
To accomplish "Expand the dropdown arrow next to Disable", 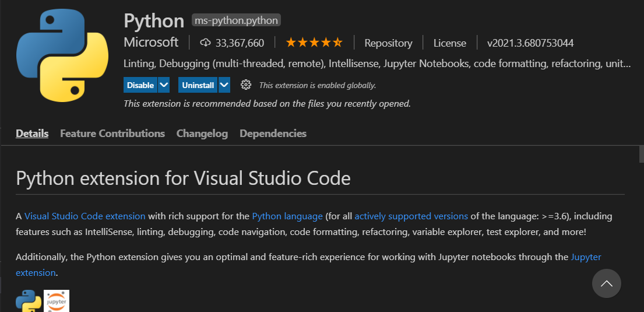I will (164, 85).
